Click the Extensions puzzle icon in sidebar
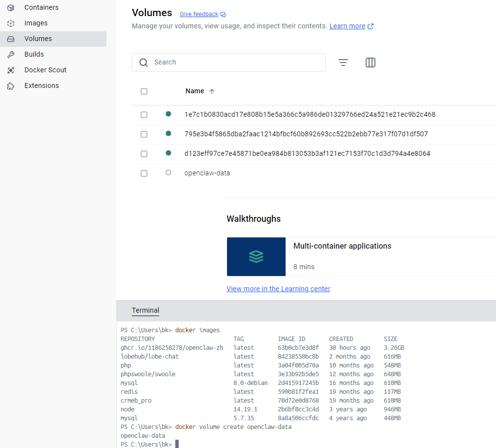Viewport: 496px width, 448px height. [11, 86]
